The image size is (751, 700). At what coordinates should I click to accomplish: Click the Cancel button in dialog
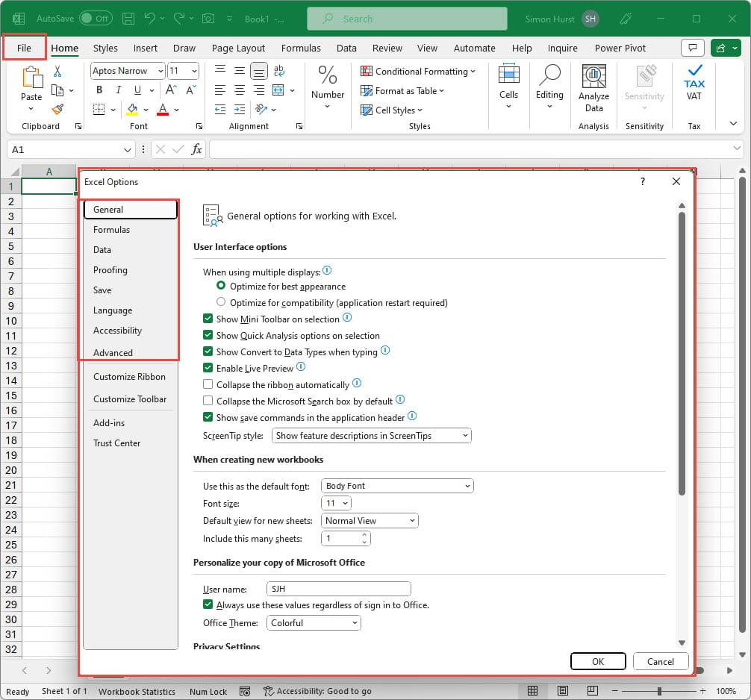(x=660, y=661)
